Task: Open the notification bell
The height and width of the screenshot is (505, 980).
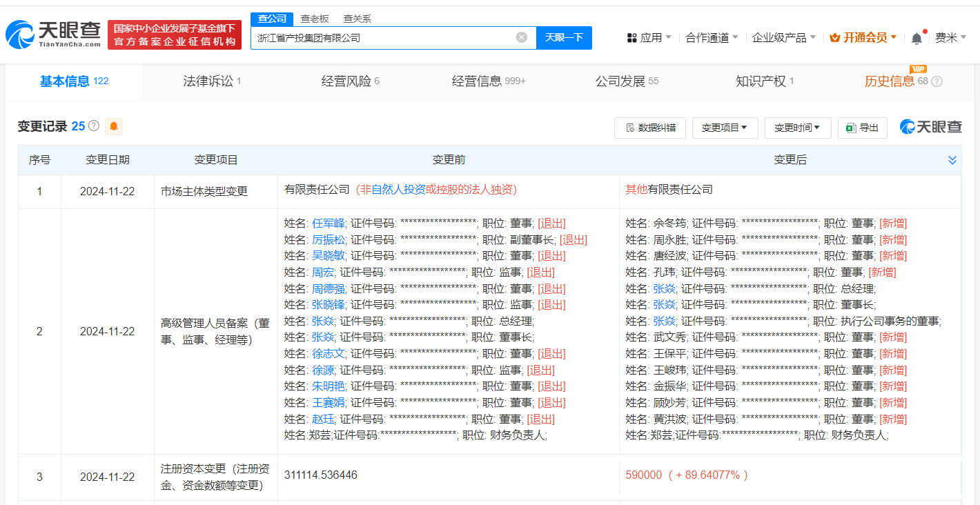Action: (917, 39)
